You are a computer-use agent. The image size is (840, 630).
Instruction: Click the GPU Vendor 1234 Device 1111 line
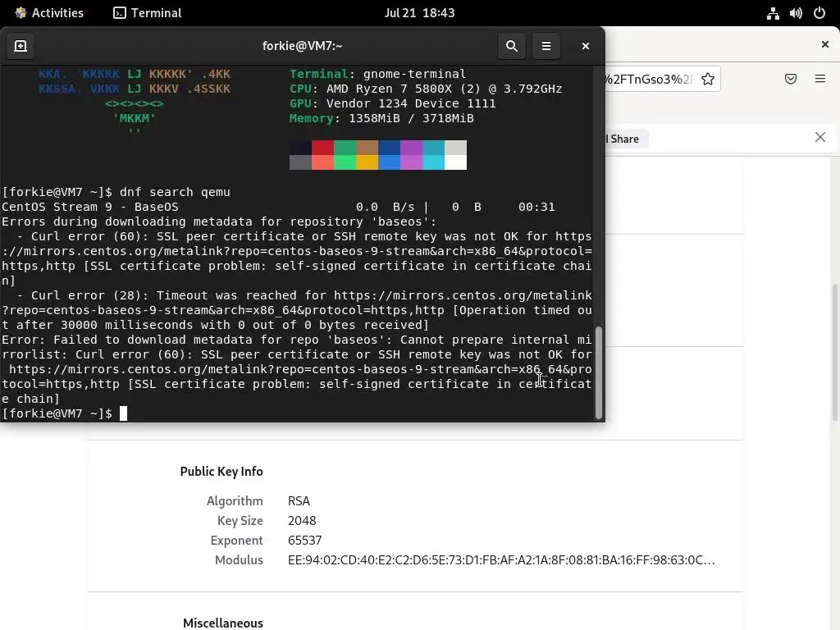point(392,103)
